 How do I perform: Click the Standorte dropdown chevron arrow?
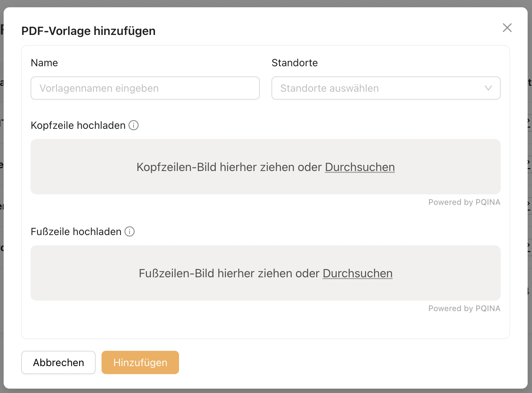[488, 88]
